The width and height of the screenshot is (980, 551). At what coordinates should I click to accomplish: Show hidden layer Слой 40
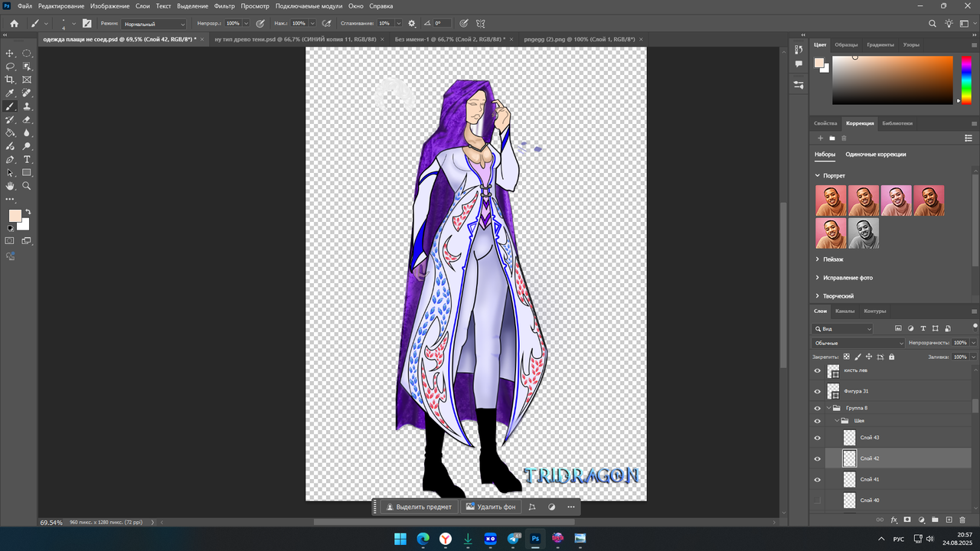817,500
